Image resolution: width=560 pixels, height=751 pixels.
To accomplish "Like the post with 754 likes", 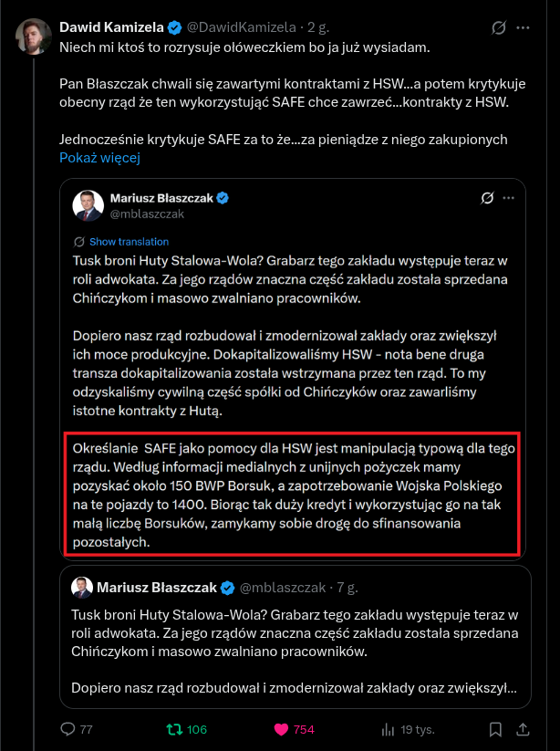I will pyautogui.click(x=282, y=729).
